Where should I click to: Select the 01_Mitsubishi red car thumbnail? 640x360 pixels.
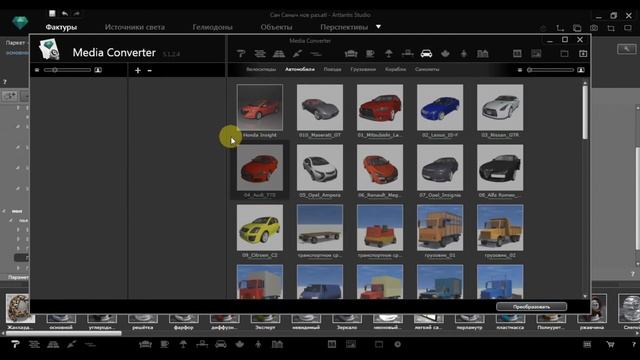click(380, 107)
